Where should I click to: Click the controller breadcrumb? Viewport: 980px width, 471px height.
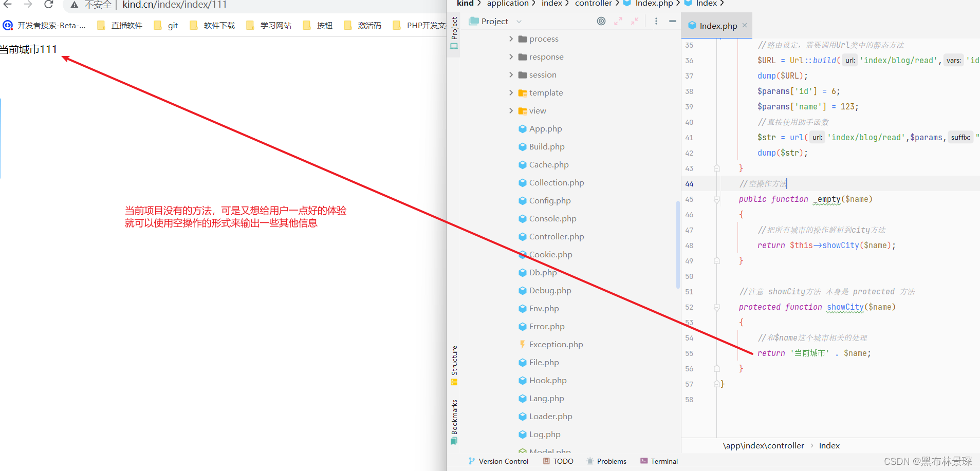coord(593,4)
